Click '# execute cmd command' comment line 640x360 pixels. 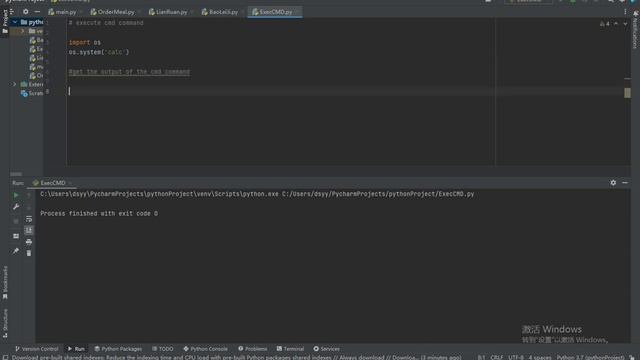click(x=106, y=23)
